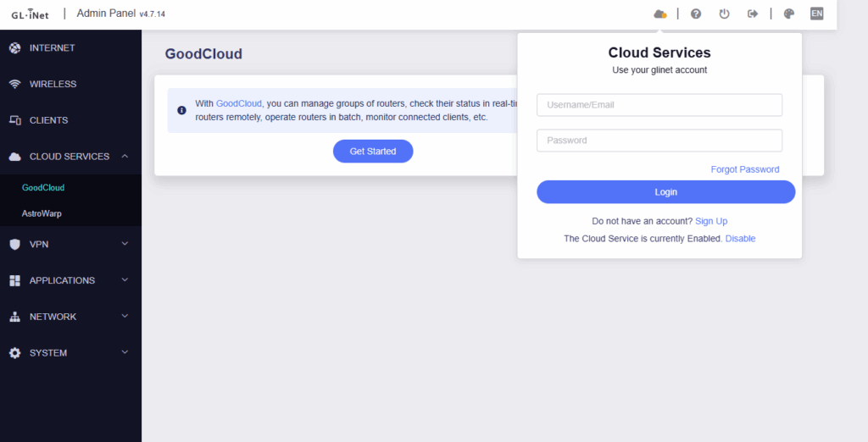Select the AstroWarp submenu item
This screenshot has height=442, width=868.
pos(42,213)
